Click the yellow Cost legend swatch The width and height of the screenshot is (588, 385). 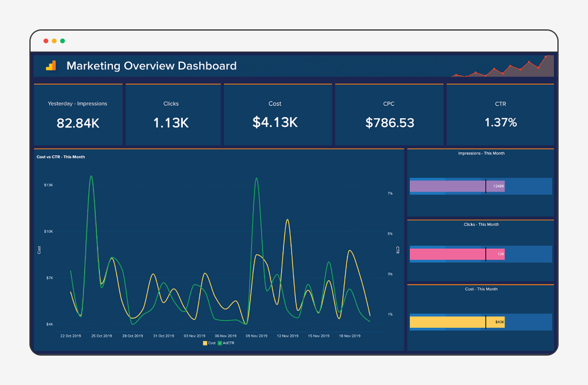(x=205, y=343)
